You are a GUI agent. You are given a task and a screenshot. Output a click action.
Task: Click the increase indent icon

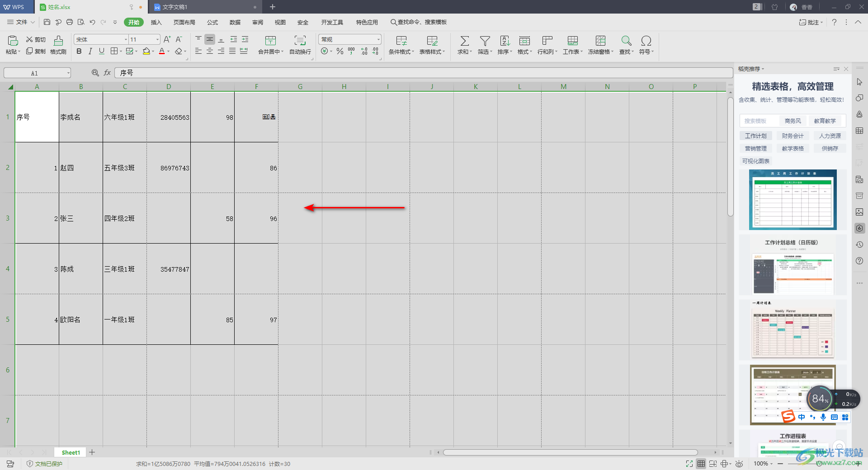pyautogui.click(x=245, y=40)
